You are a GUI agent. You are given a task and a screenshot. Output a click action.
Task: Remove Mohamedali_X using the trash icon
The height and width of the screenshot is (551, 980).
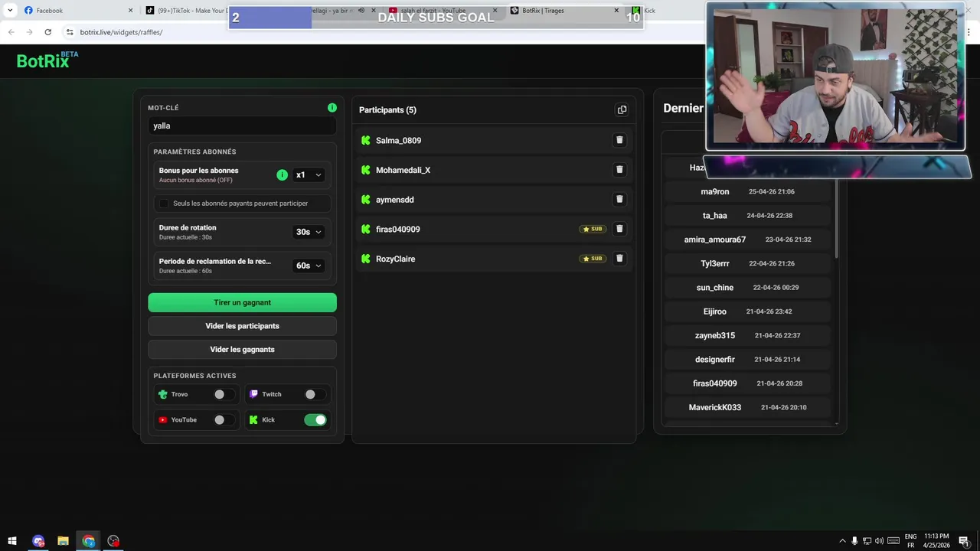click(619, 170)
